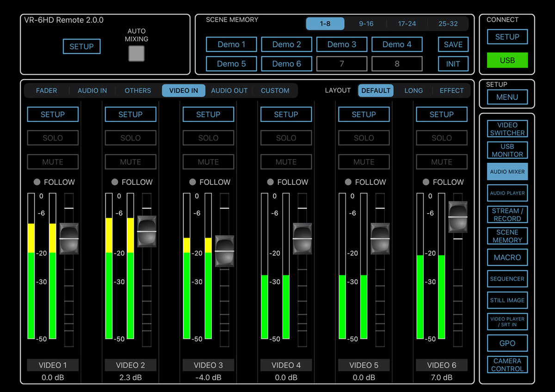
Task: Open the MACRO panel
Action: (x=507, y=257)
